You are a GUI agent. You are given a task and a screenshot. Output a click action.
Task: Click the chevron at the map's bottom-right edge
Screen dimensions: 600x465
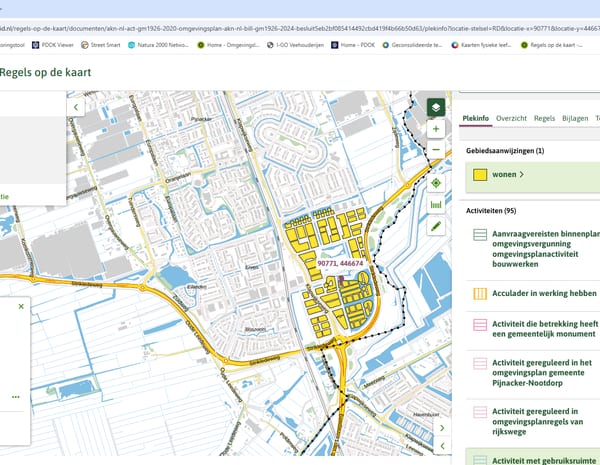click(x=442, y=428)
